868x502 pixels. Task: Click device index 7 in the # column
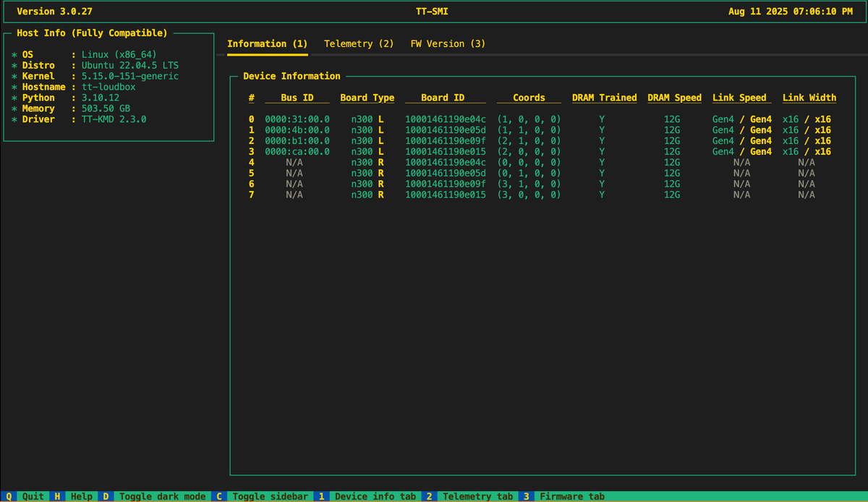pyautogui.click(x=251, y=195)
